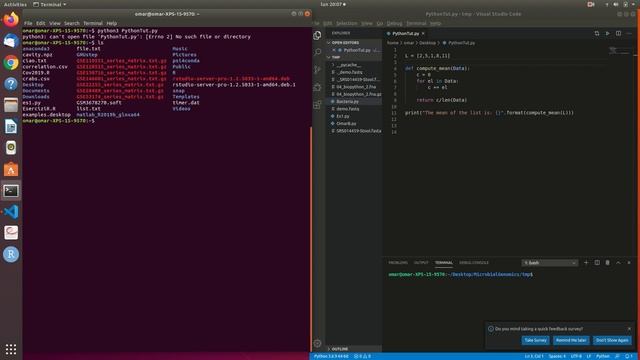Open the Edit menu in Terminal window
Screen dimensions: 640x360
[x=40, y=23]
